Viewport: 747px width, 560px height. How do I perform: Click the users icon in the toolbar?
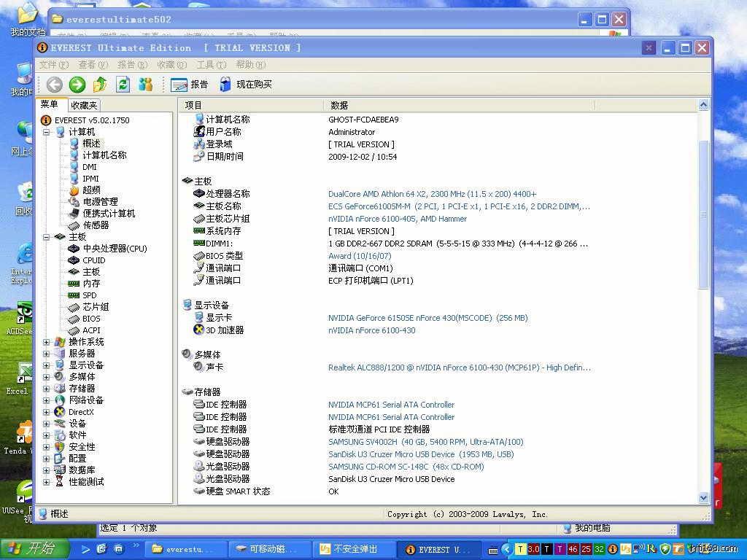pyautogui.click(x=146, y=85)
